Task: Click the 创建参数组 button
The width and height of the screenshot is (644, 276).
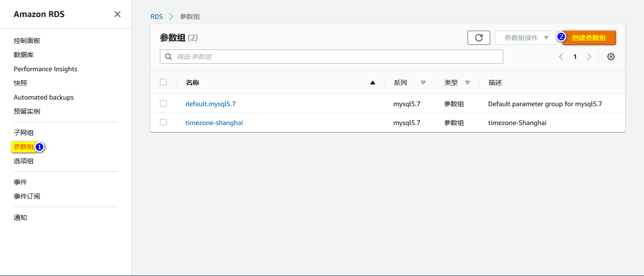Action: pos(589,38)
